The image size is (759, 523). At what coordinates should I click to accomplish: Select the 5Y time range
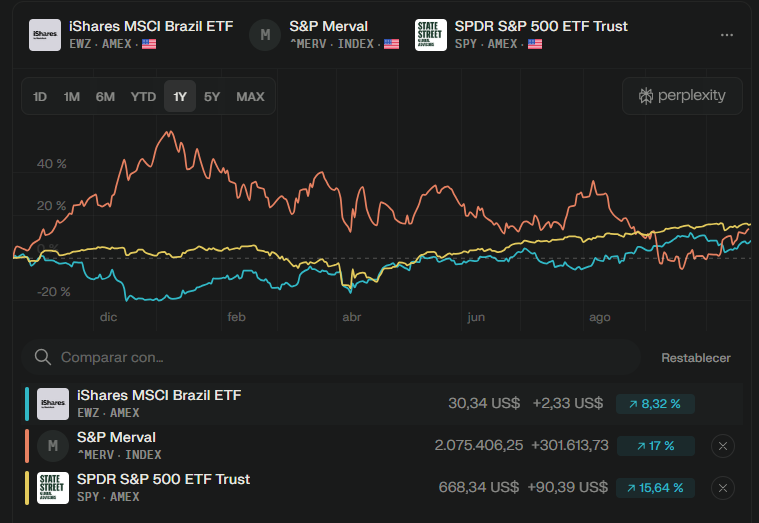[x=212, y=97]
